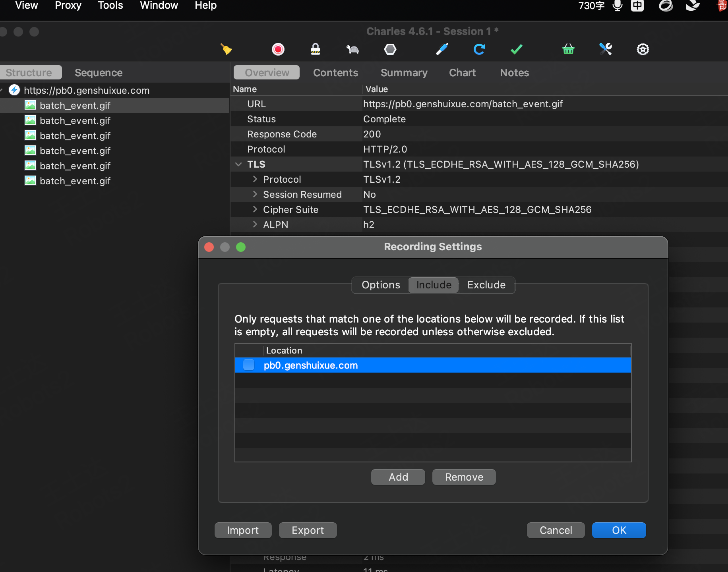Click the host lightning bolt icon
The image size is (728, 572).
click(x=14, y=90)
